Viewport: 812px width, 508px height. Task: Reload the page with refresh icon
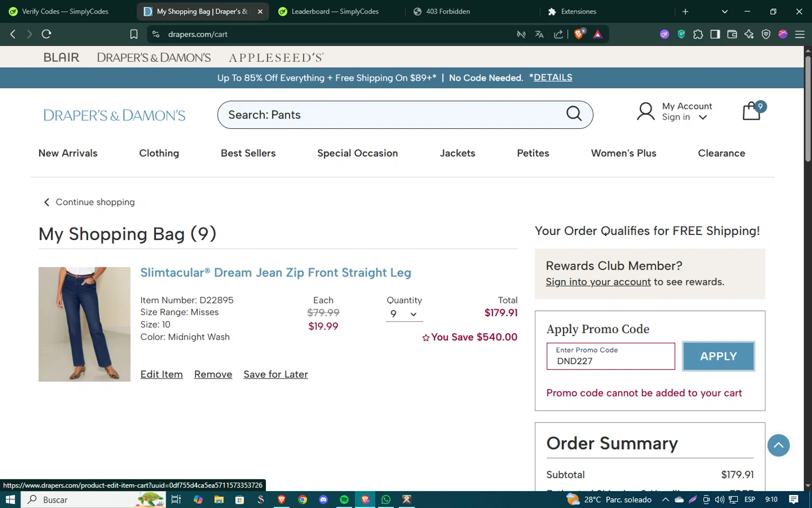(47, 34)
